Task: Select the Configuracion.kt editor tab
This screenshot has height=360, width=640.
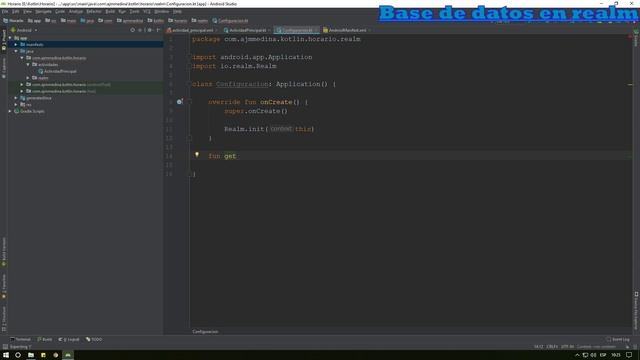Action: (x=297, y=30)
